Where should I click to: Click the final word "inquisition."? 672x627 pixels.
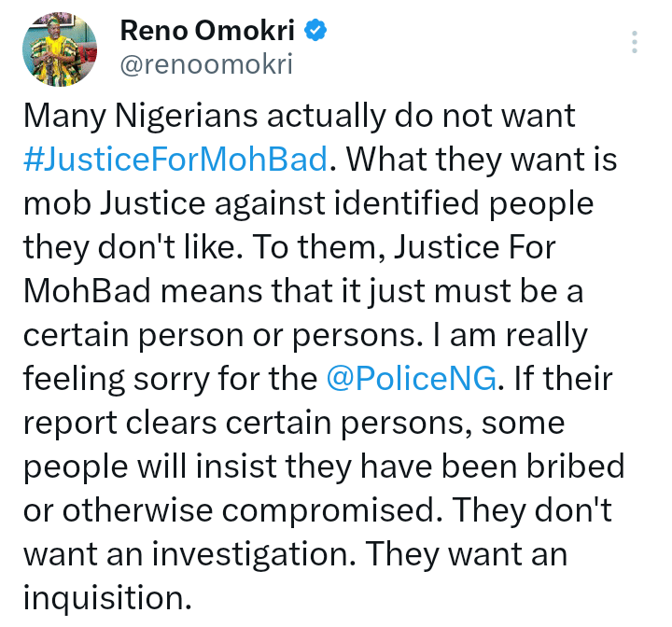[107, 598]
